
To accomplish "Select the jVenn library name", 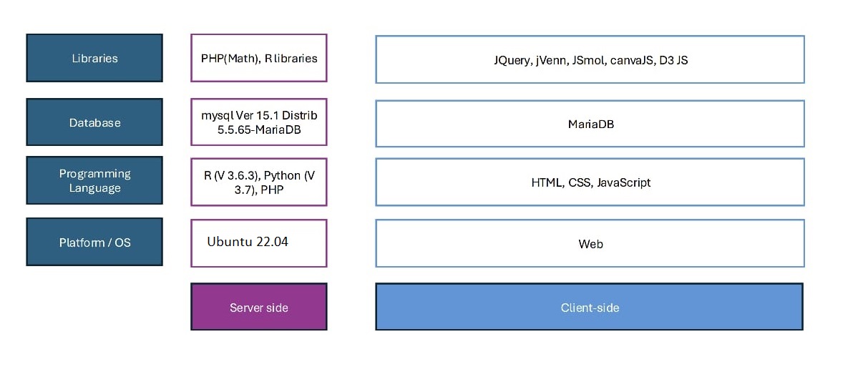I will point(552,60).
